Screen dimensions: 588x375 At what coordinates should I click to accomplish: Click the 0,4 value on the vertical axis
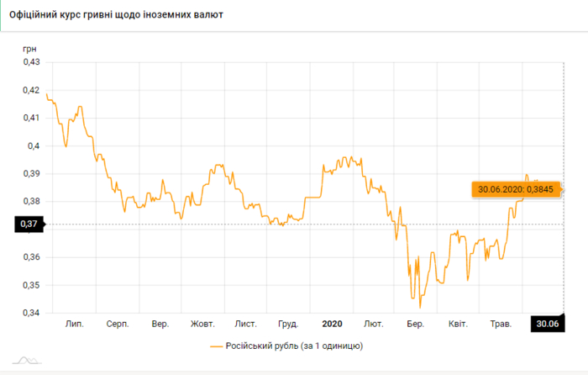(x=34, y=145)
